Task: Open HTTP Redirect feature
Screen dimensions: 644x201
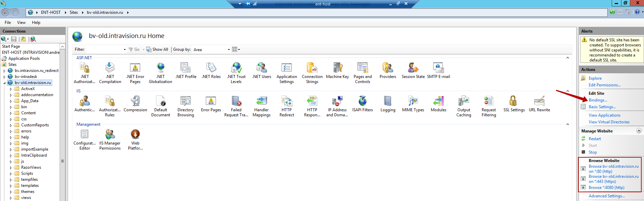Action: (x=287, y=106)
